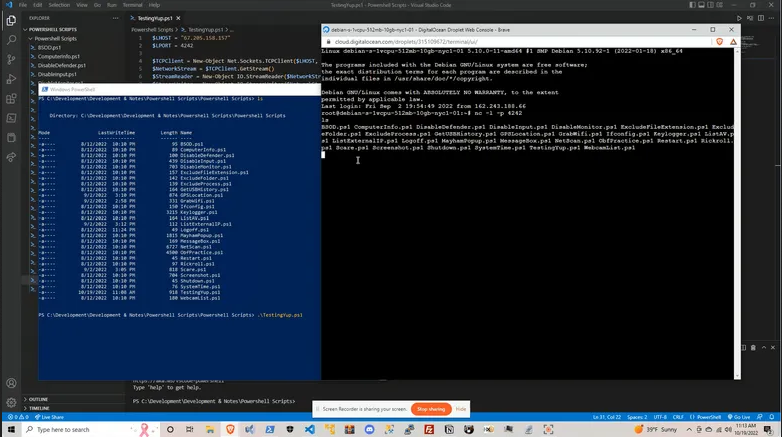Open Edit menu in VS Code

pos(38,5)
